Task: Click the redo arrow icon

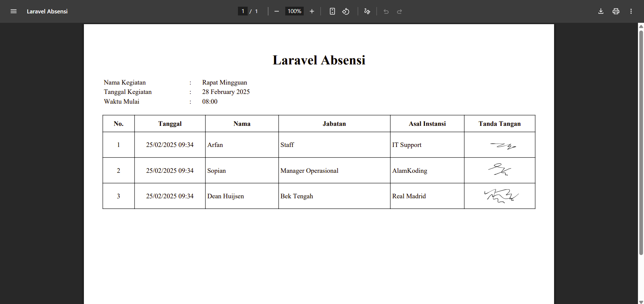Action: click(x=399, y=11)
